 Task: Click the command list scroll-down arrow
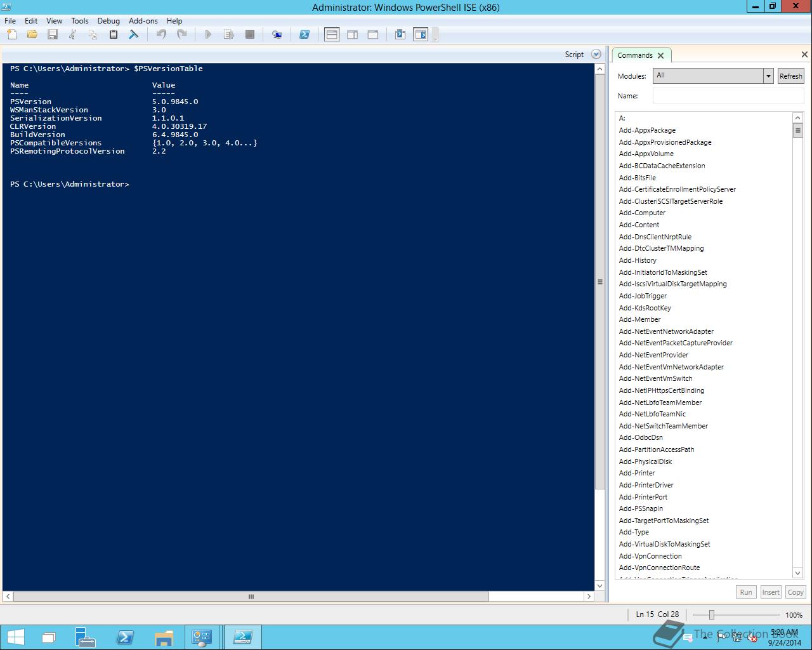pyautogui.click(x=798, y=573)
